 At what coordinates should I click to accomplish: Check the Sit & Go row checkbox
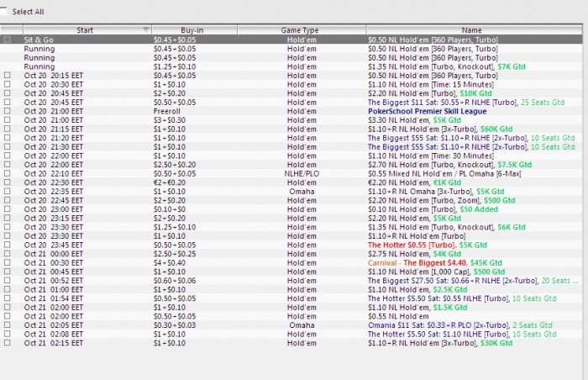pos(7,40)
